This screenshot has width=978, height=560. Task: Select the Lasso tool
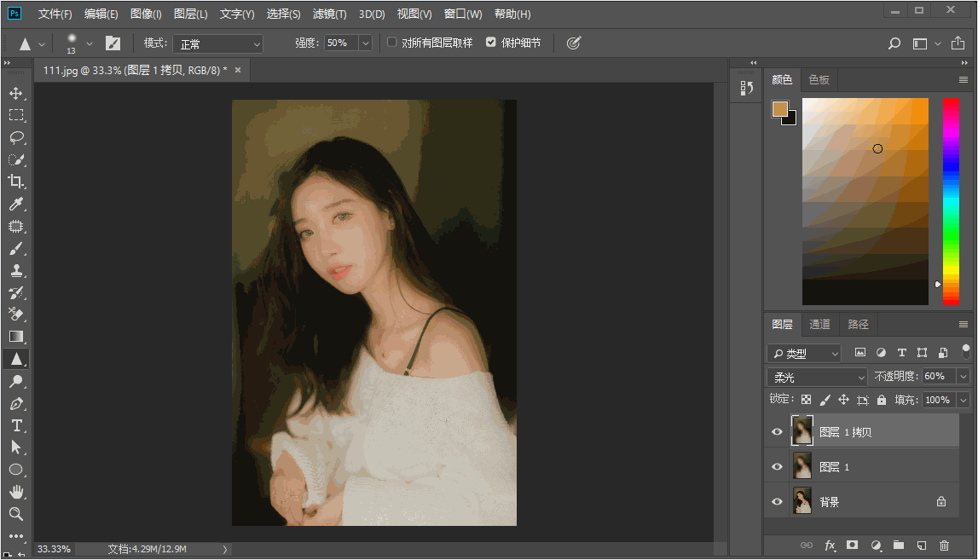click(x=15, y=137)
